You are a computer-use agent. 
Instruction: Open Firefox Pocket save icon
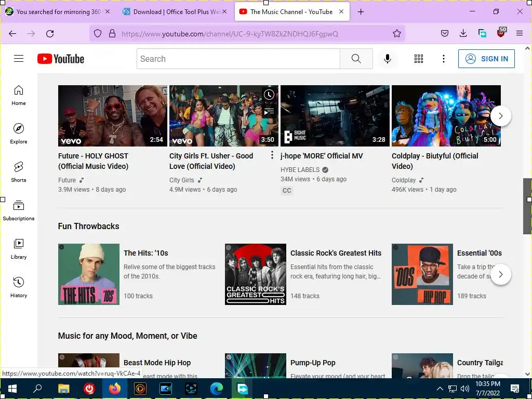coord(445,33)
